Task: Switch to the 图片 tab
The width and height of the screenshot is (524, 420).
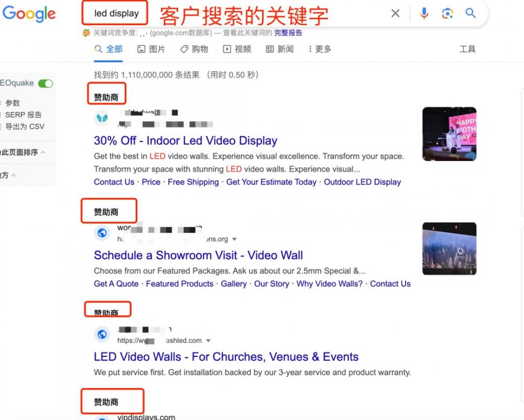Action: 151,49
